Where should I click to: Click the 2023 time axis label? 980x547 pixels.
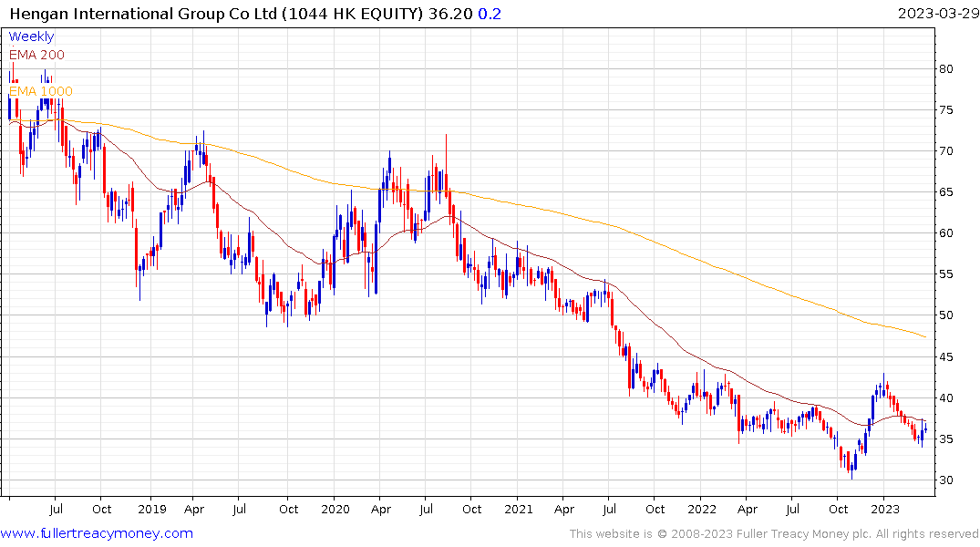click(x=884, y=509)
